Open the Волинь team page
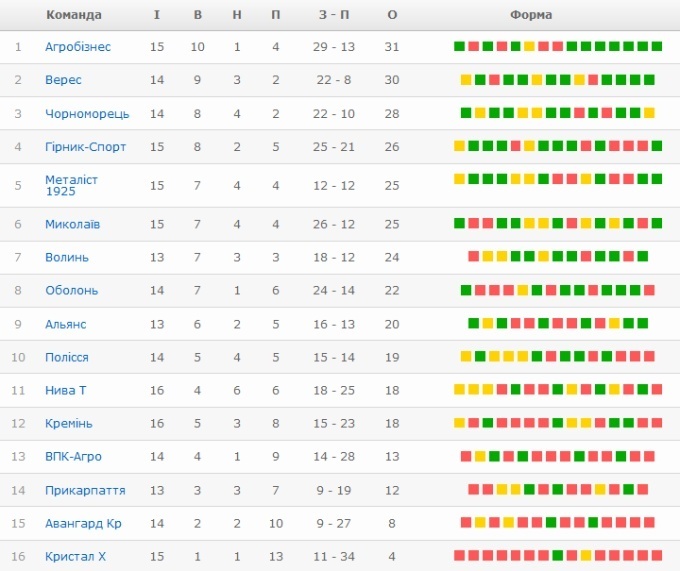680x571 pixels. [x=66, y=258]
